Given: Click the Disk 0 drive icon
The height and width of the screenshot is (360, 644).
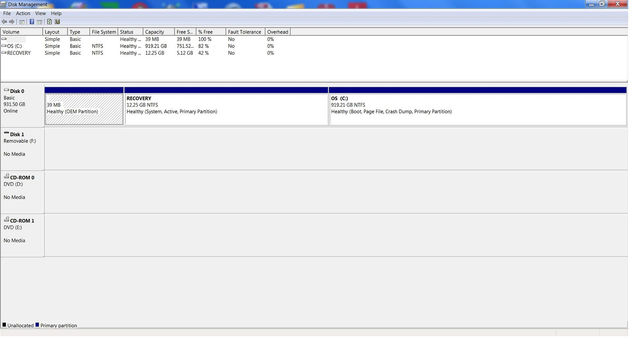Looking at the screenshot, I should coord(6,90).
